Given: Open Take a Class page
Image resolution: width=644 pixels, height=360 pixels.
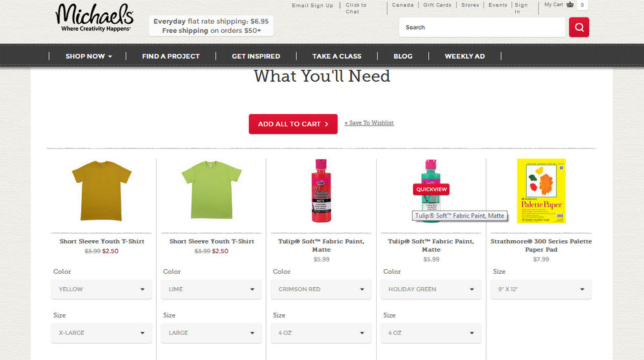Looking at the screenshot, I should coord(337,56).
